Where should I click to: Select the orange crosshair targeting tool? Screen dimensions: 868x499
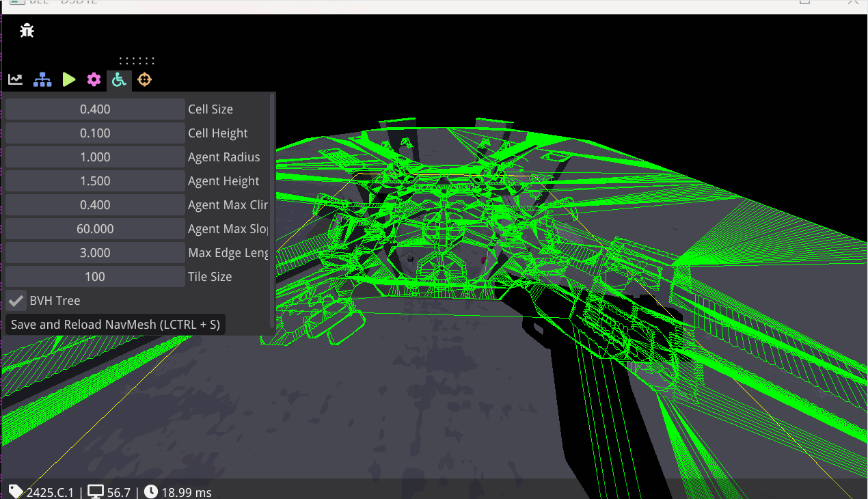tap(144, 79)
